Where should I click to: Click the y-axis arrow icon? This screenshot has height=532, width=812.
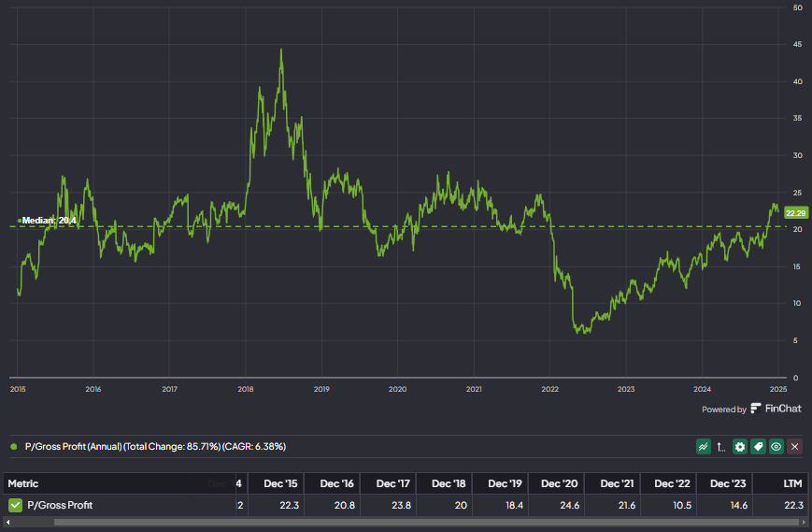(720, 447)
